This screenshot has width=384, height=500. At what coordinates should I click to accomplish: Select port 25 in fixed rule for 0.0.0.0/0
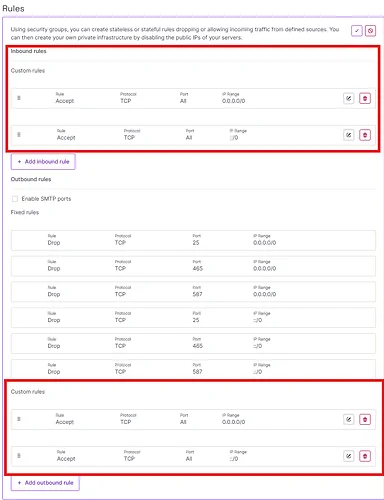tap(196, 243)
